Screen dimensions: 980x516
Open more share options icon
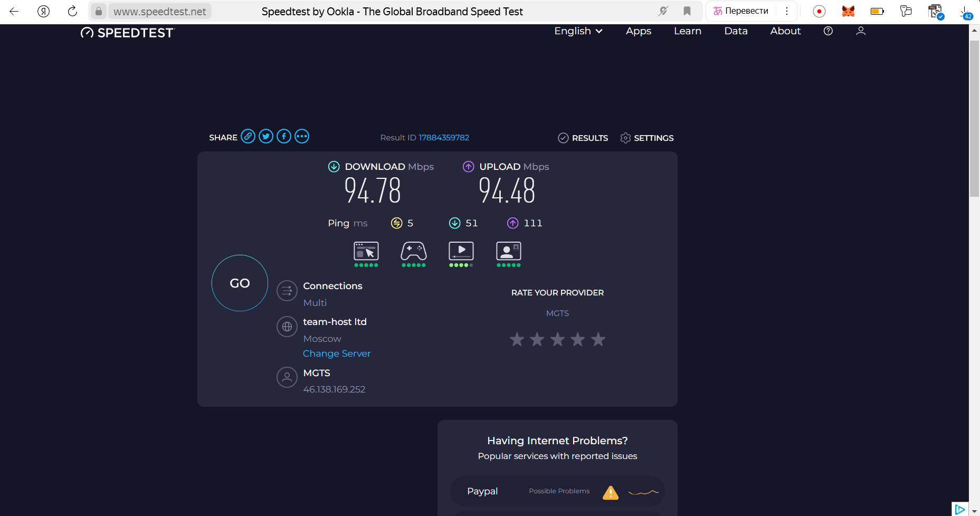tap(302, 137)
